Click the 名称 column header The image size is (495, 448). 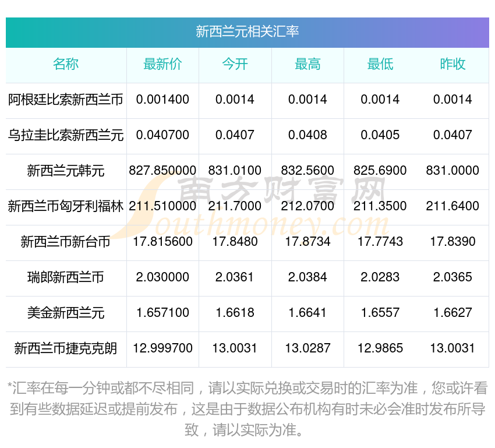coord(66,64)
